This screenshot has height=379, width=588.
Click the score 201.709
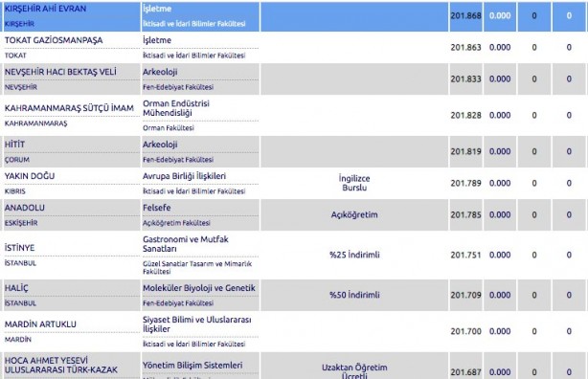(465, 295)
